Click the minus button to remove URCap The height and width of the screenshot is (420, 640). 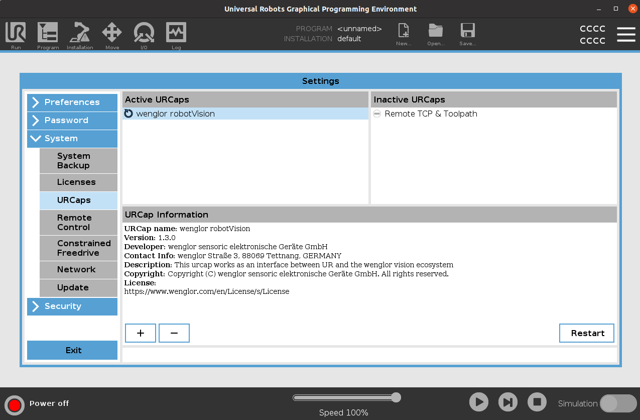coord(174,333)
